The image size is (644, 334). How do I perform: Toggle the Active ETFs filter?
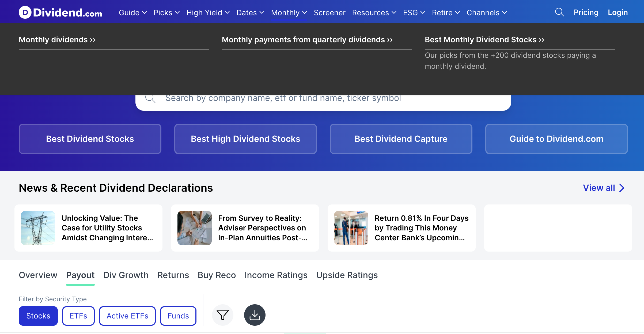(127, 316)
